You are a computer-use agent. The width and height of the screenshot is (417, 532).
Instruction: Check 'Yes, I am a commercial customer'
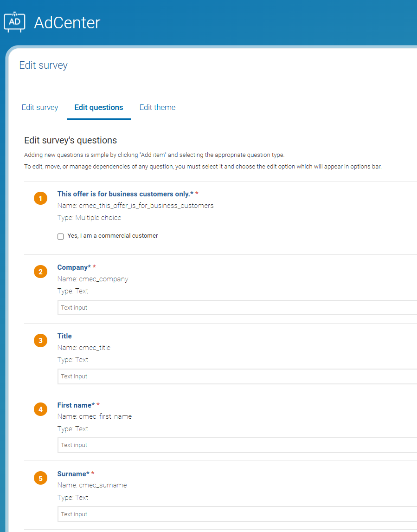(61, 236)
